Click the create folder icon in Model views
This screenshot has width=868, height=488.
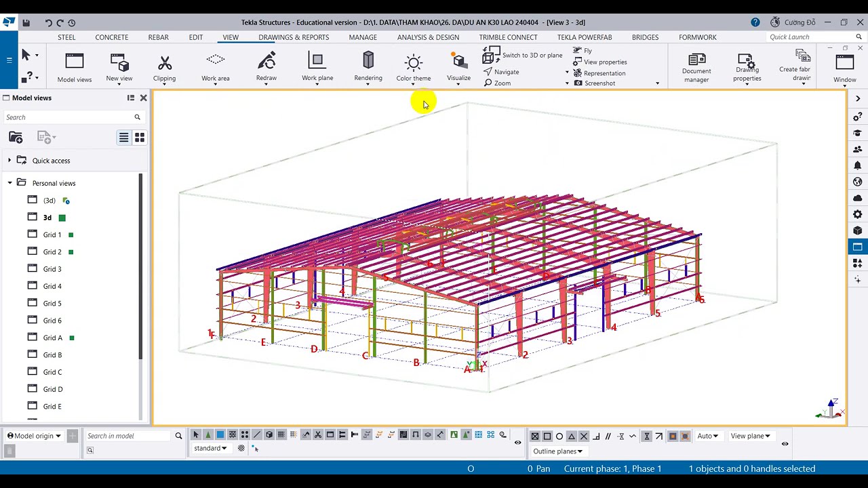(16, 138)
